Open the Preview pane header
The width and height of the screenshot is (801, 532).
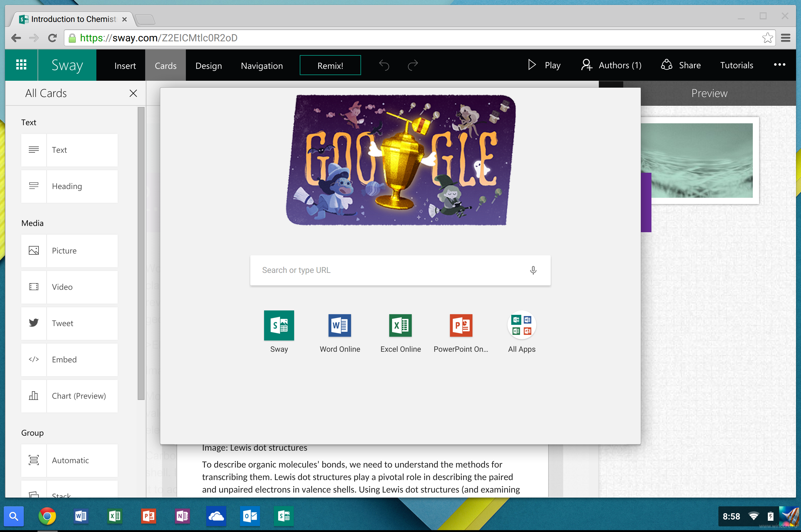tap(709, 93)
